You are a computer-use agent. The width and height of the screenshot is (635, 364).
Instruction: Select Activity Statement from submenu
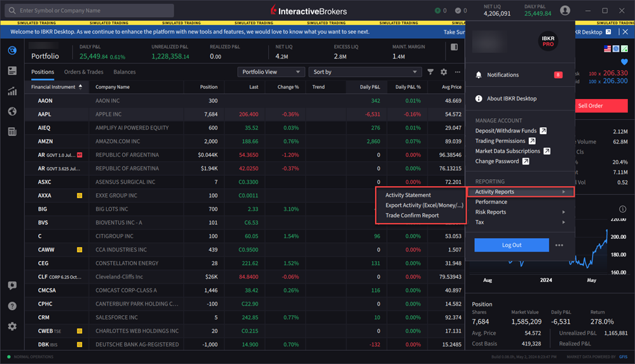tap(408, 195)
